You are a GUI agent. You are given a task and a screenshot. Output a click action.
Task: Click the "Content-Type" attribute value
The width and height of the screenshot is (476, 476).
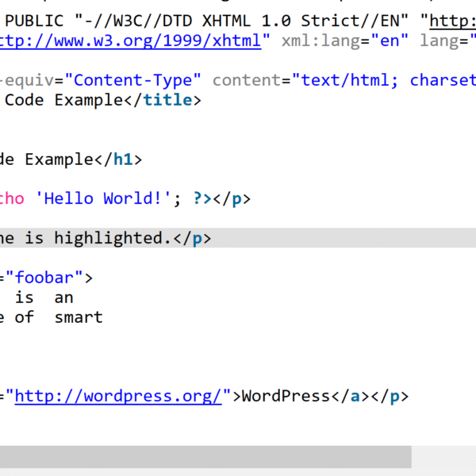point(134,80)
